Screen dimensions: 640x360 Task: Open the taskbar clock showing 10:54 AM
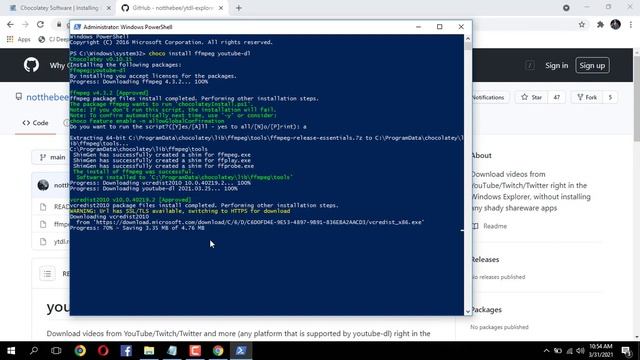tap(600, 351)
